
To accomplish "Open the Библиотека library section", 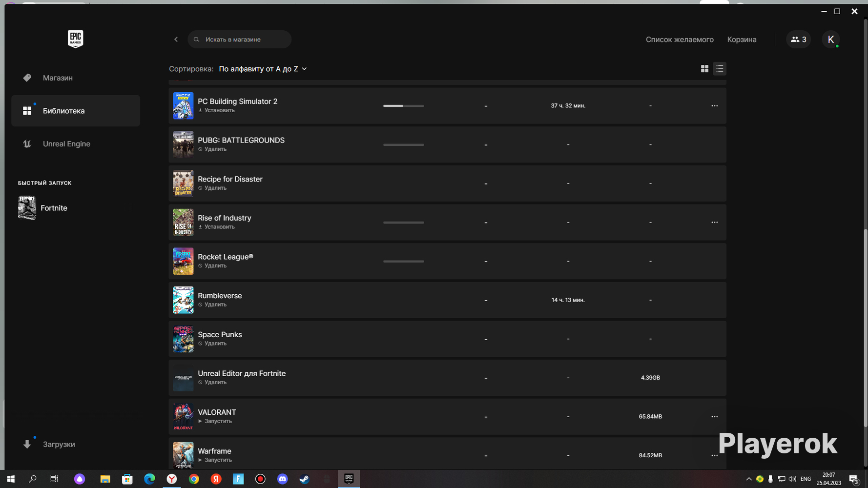I will (x=76, y=111).
